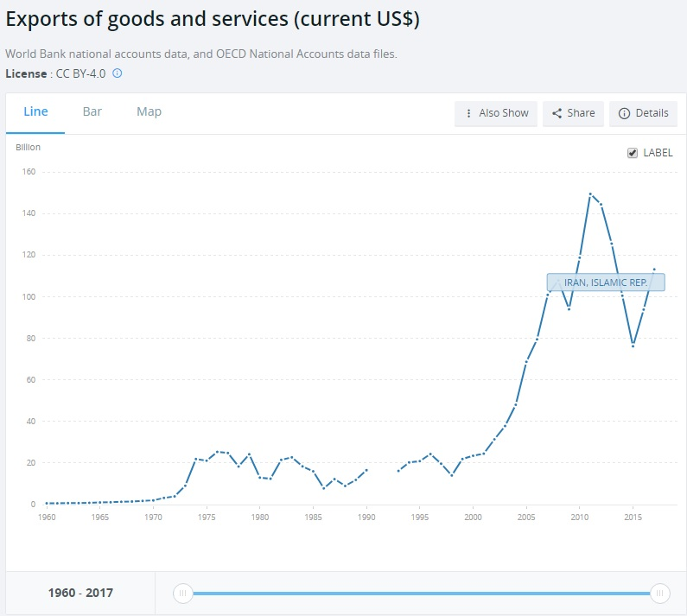Click the 1960 - 2017 year range text
Screen dimensions: 687x616
[x=80, y=594]
